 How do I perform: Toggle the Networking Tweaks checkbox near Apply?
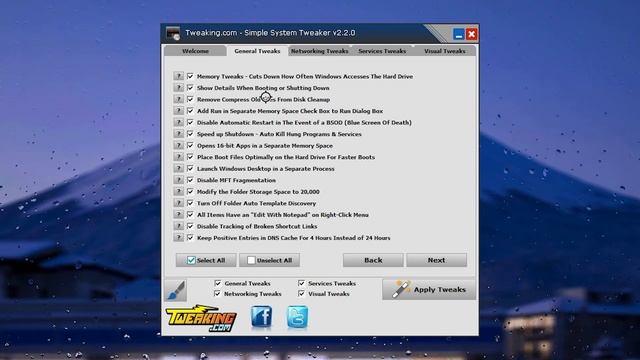[218, 293]
